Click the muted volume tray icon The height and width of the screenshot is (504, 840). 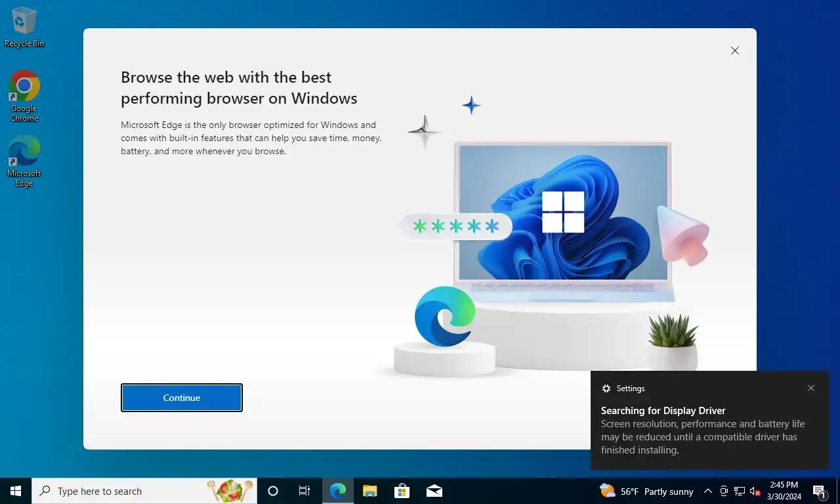[x=755, y=491]
